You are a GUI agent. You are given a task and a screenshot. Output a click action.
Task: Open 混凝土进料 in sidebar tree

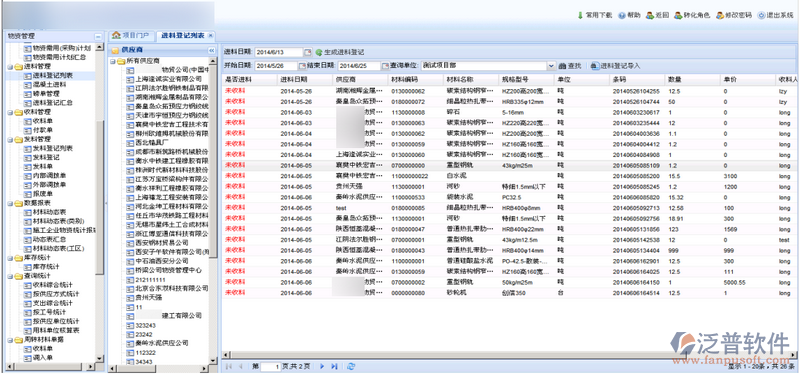(49, 85)
